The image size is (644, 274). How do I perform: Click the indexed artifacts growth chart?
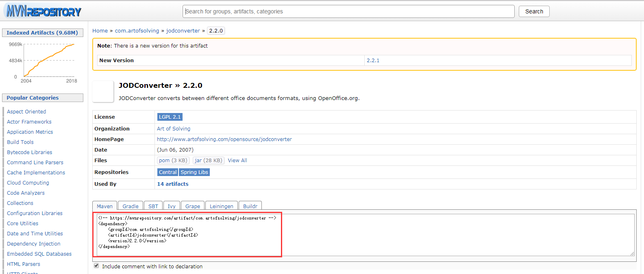[43, 62]
